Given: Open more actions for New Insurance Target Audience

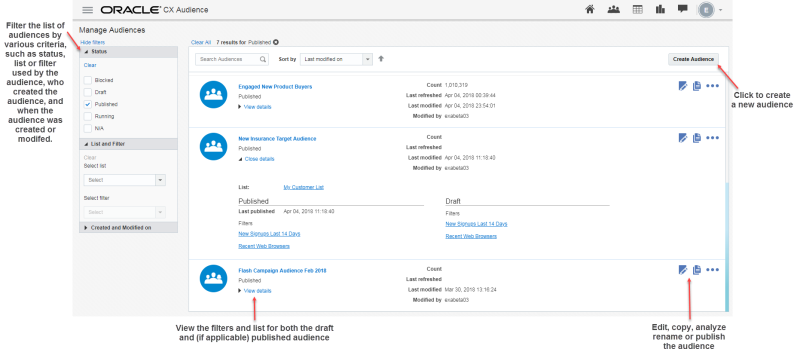Looking at the screenshot, I should (x=713, y=138).
